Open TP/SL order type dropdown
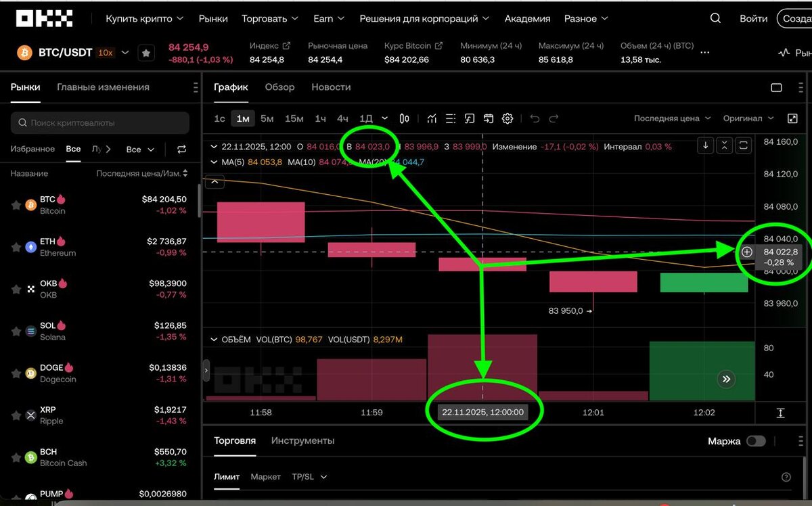812x506 pixels. point(309,477)
